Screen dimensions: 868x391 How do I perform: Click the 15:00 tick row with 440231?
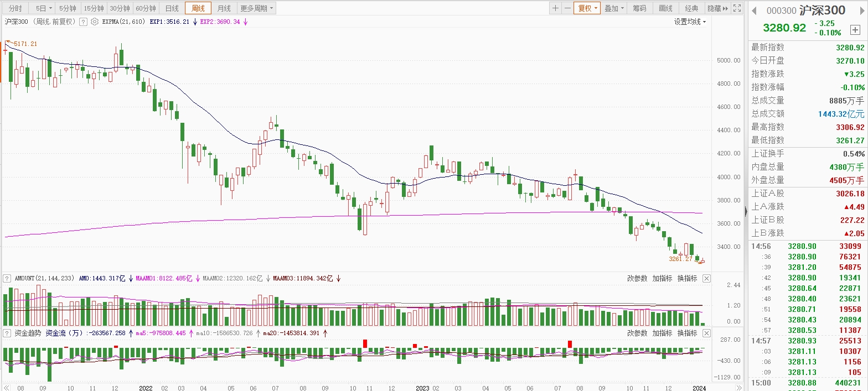point(808,382)
